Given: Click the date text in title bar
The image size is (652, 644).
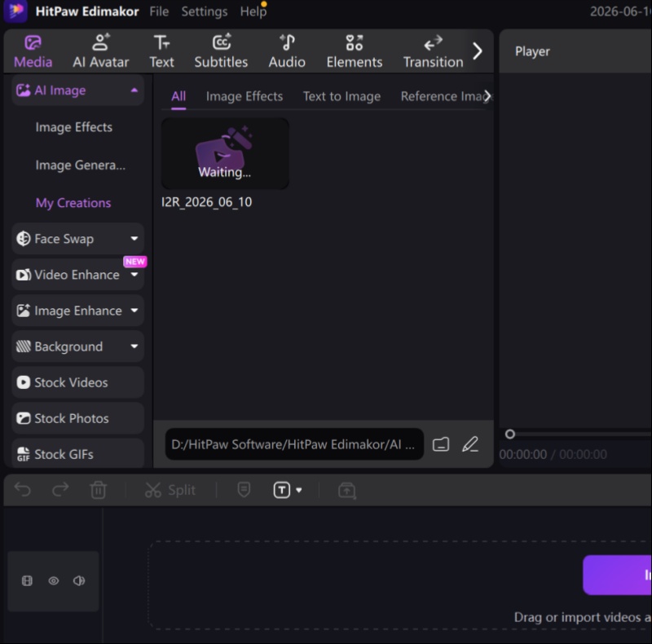Looking at the screenshot, I should click(621, 11).
